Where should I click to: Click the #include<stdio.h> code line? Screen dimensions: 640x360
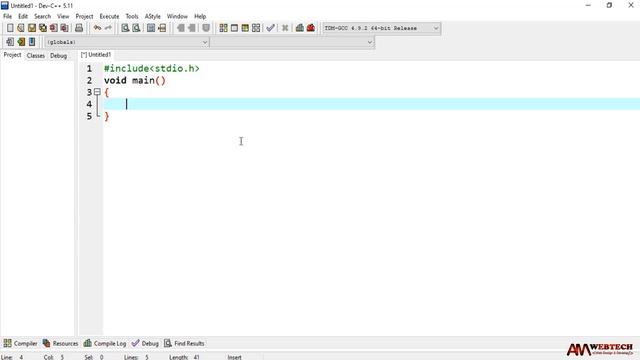(x=152, y=69)
